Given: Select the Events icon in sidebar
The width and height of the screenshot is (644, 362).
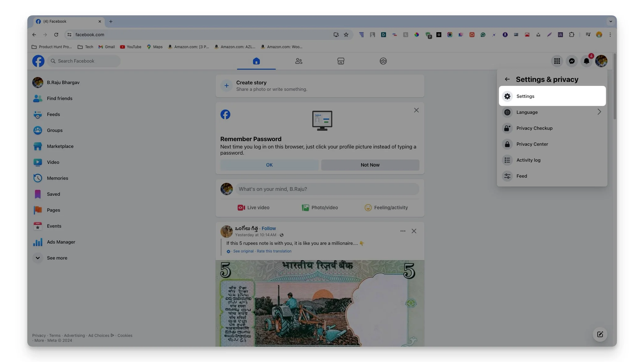Looking at the screenshot, I should point(37,226).
